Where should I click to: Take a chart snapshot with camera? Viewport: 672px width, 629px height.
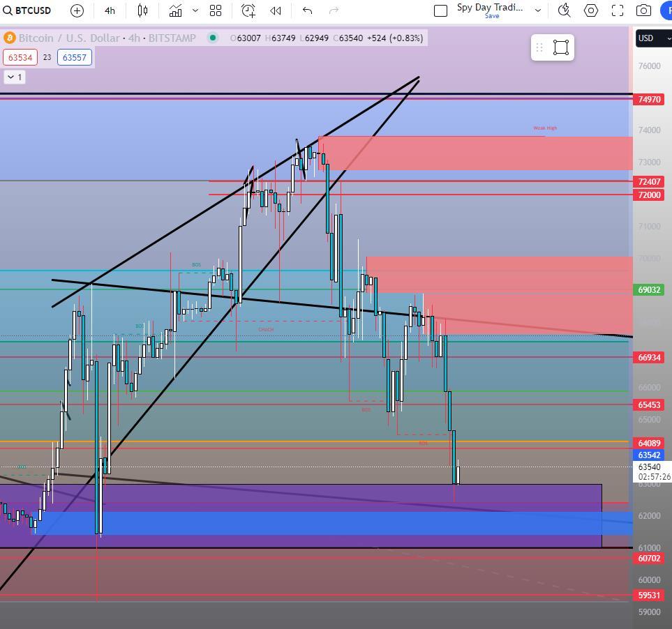tap(643, 10)
